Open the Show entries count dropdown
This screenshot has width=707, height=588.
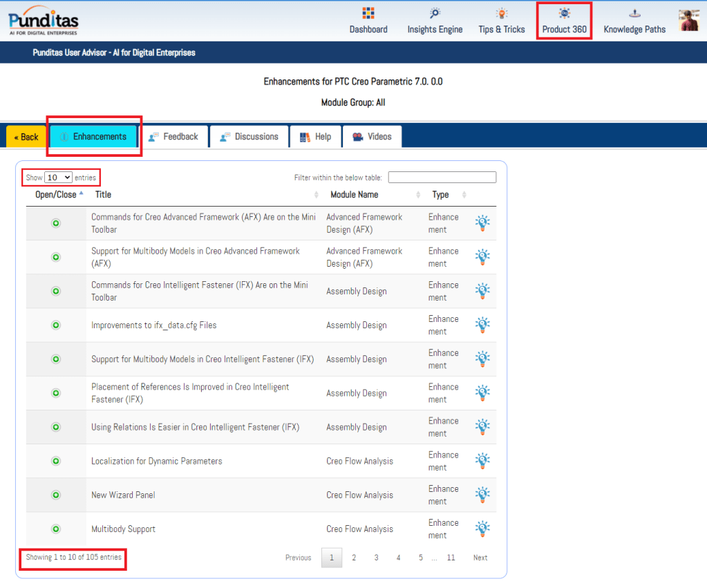(58, 178)
